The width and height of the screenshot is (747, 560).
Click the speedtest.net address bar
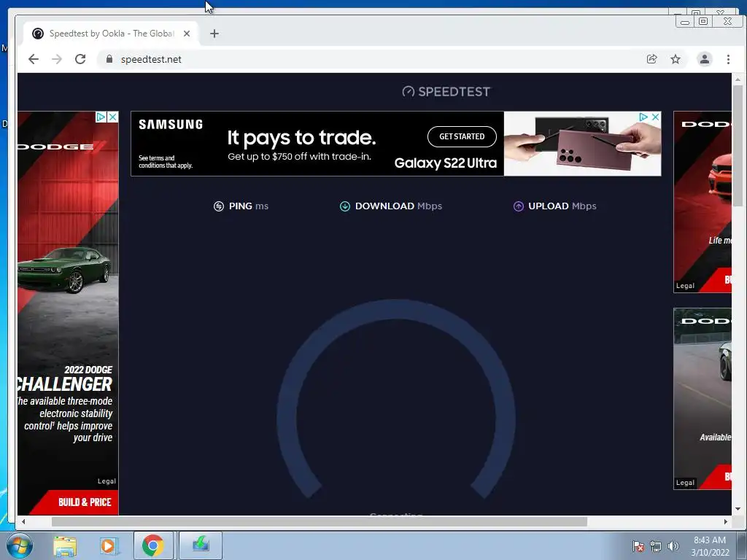(x=371, y=59)
